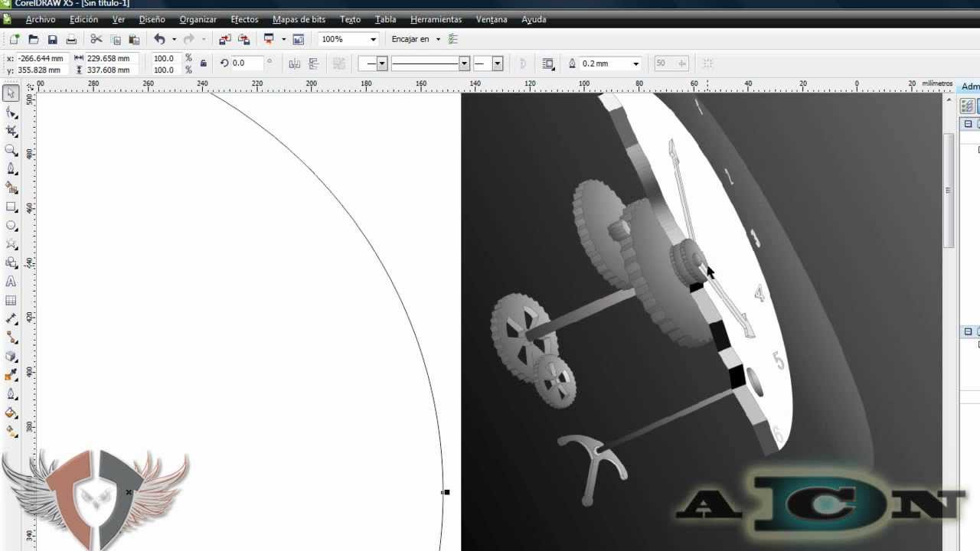This screenshot has height=551, width=980.
Task: Collapse the first docker tree node
Action: pyautogui.click(x=968, y=124)
